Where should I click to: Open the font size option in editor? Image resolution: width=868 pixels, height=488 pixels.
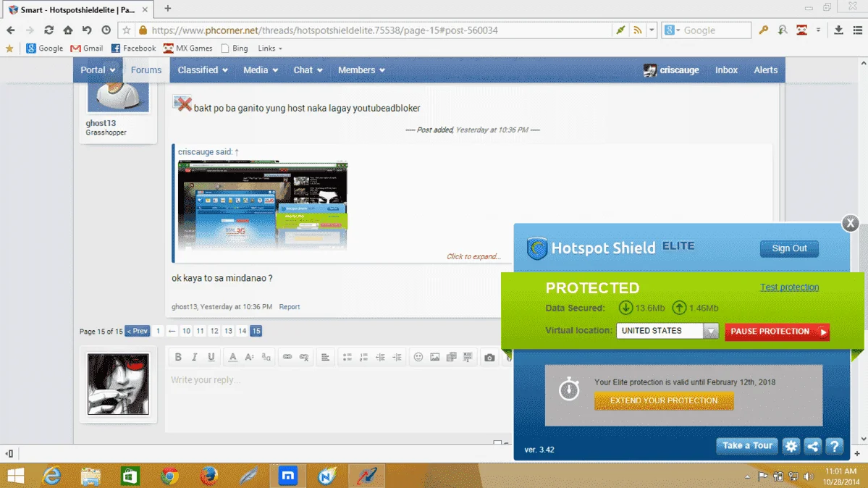(250, 357)
